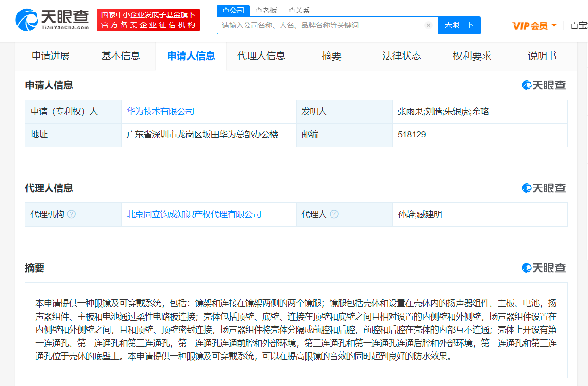Click the help icon beside 代理机构

[x=72, y=214]
